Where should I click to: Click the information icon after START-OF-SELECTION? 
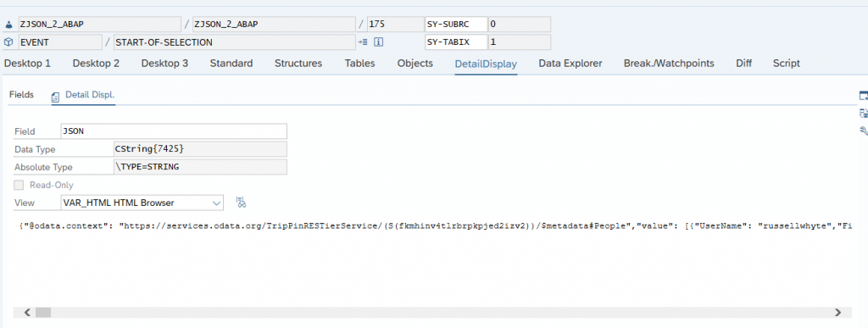point(379,42)
